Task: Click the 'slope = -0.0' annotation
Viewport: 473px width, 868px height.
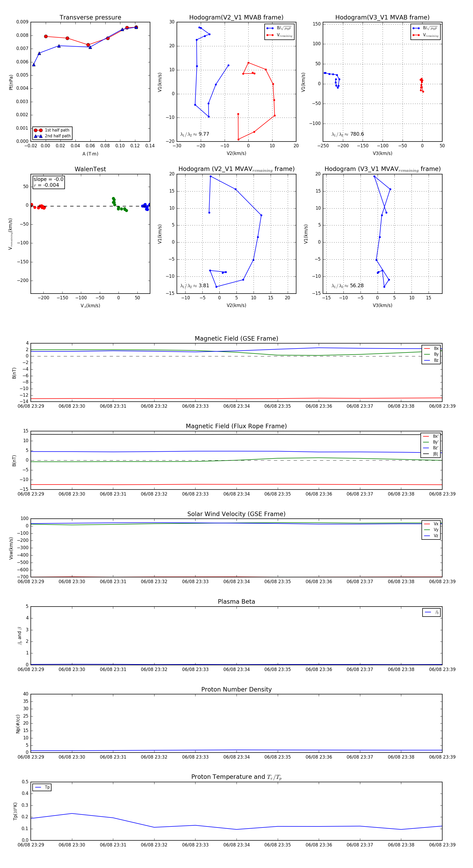Action: coord(48,179)
